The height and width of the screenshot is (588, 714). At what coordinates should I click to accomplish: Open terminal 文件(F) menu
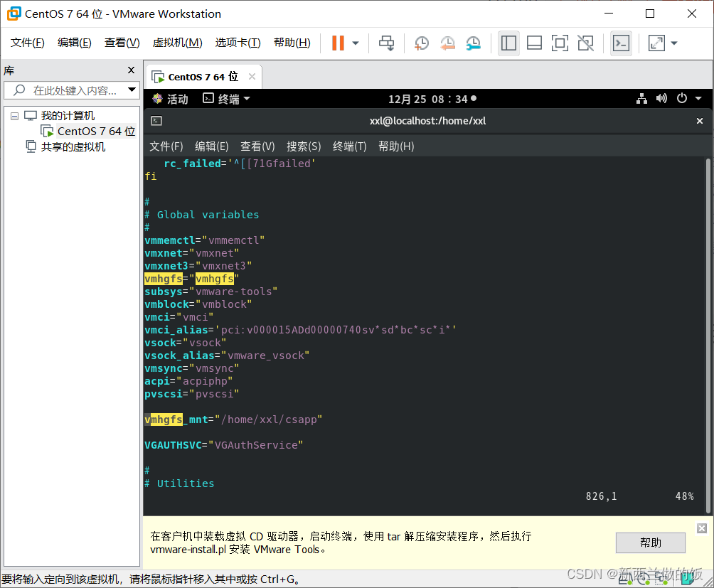click(166, 146)
